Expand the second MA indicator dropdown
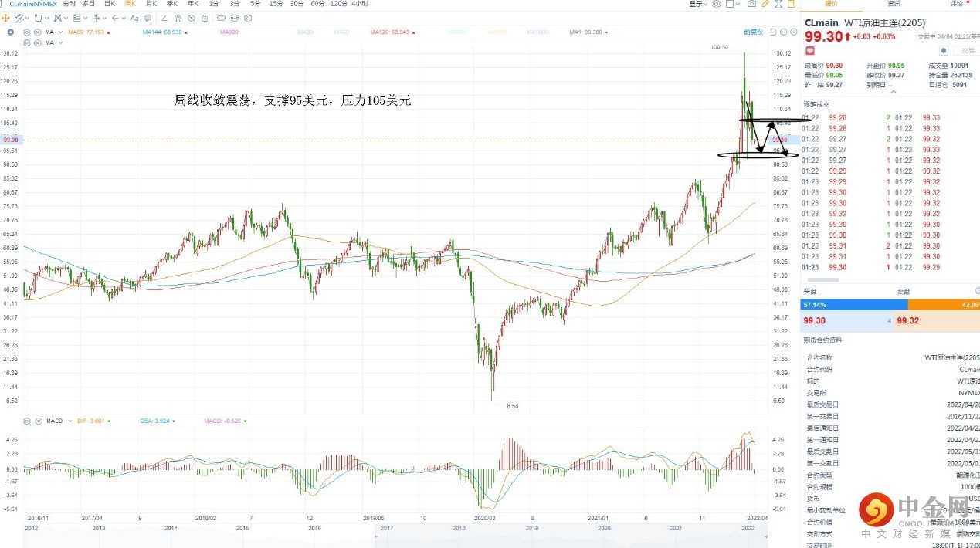 click(x=60, y=42)
